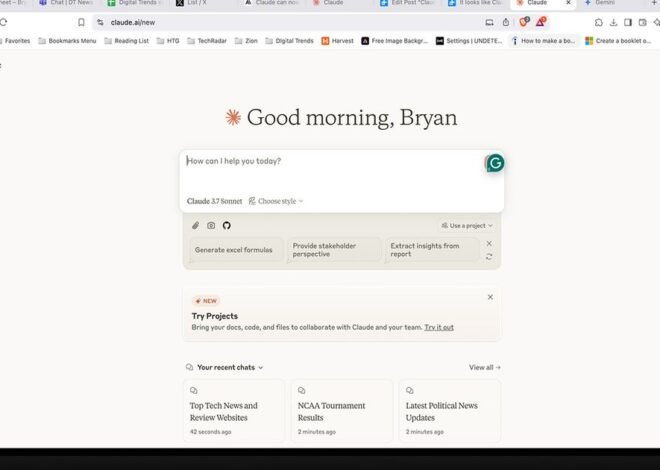Open the Bookmarks Menu folder
This screenshot has width=660, height=470.
pos(67,41)
